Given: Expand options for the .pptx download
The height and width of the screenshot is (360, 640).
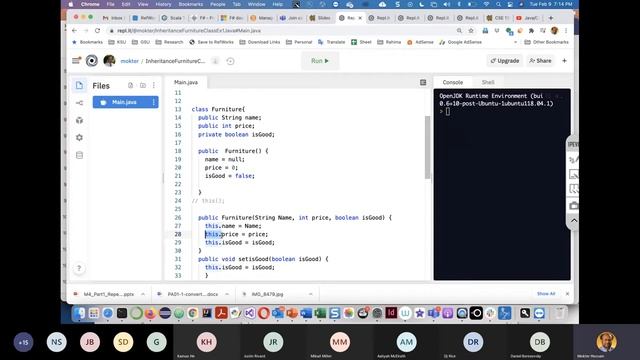Looking at the screenshot, I should (143, 294).
